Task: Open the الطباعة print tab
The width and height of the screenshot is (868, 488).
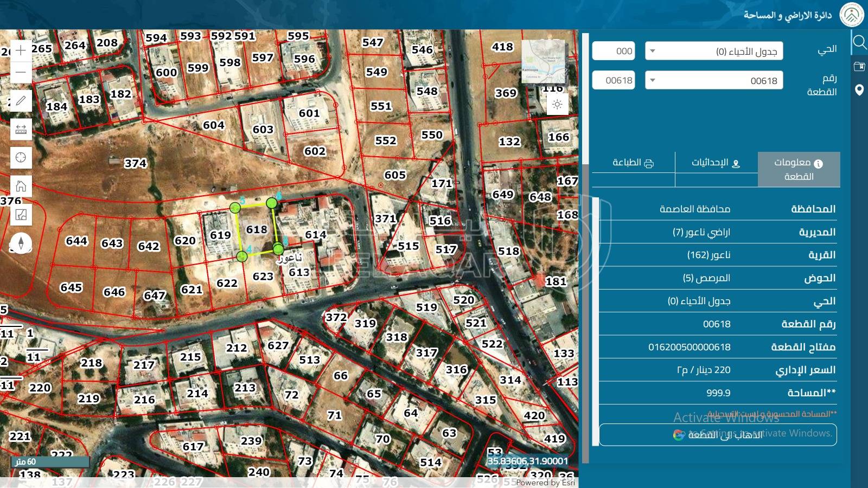Action: point(633,163)
